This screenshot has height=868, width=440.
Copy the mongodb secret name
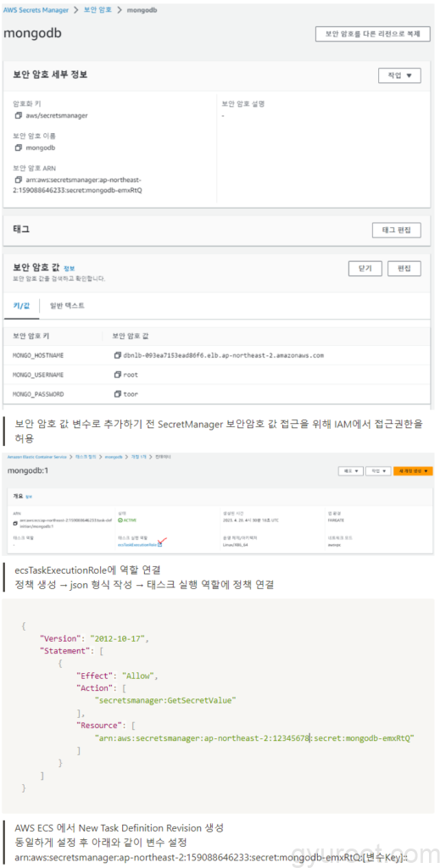click(19, 147)
